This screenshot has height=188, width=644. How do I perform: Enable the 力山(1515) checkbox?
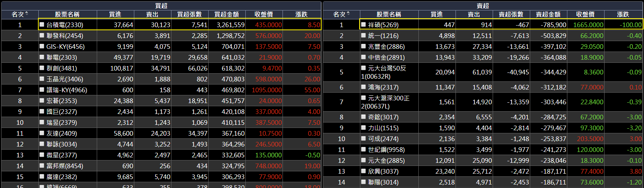click(363, 128)
